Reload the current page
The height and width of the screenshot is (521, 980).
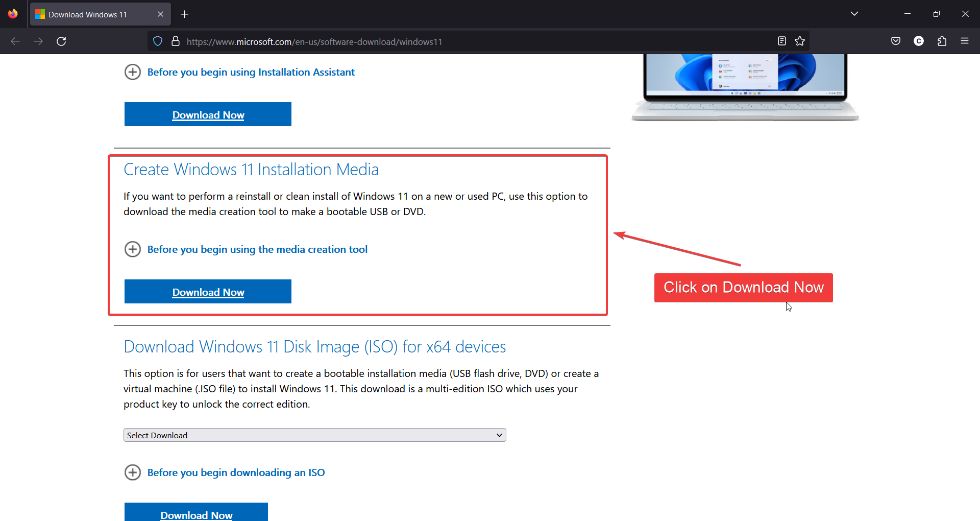pos(61,41)
